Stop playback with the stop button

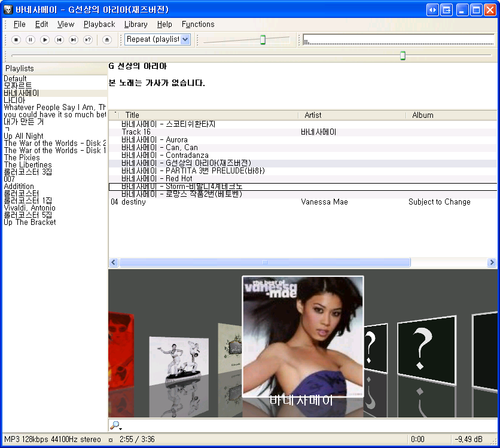pyautogui.click(x=16, y=40)
